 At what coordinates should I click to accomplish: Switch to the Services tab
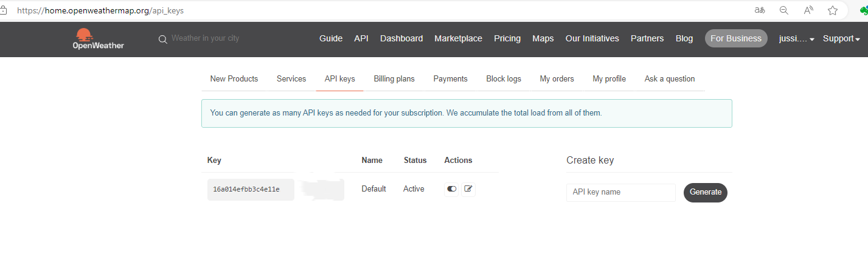pos(291,79)
